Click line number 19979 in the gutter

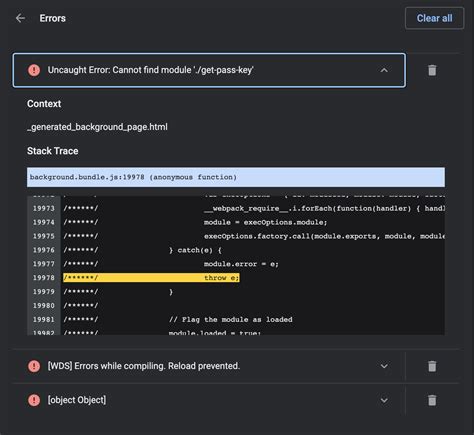[x=44, y=292]
